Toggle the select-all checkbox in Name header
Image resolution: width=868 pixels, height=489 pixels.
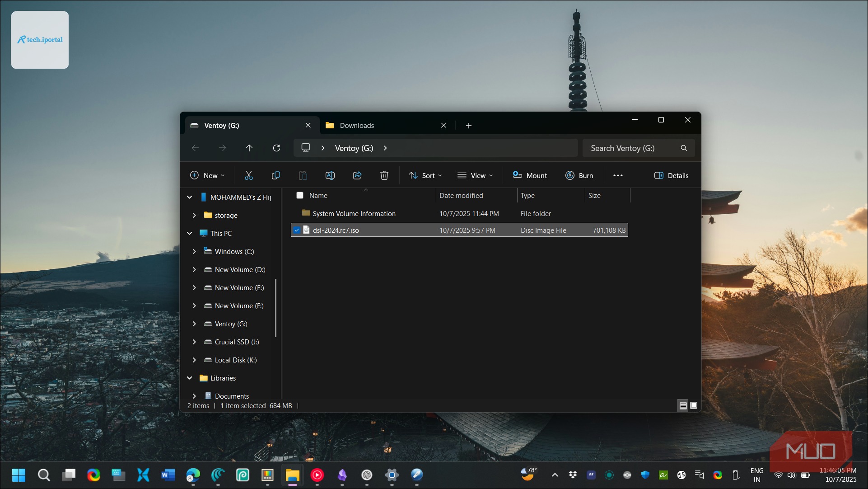pyautogui.click(x=300, y=195)
